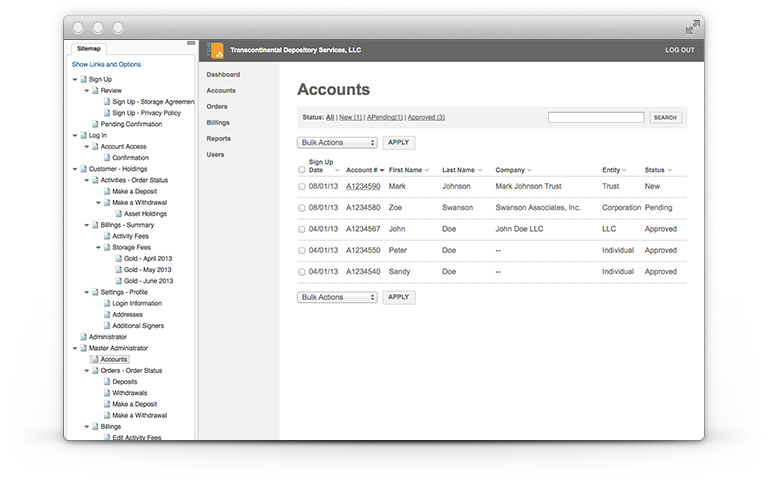Click the LOG OUT link
This screenshot has height=480, width=768.
(680, 50)
